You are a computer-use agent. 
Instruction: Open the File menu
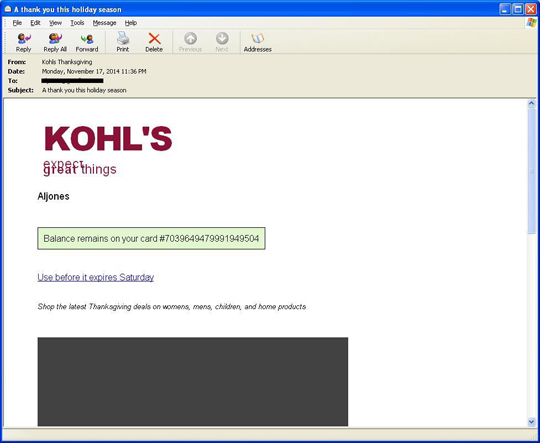click(x=17, y=23)
